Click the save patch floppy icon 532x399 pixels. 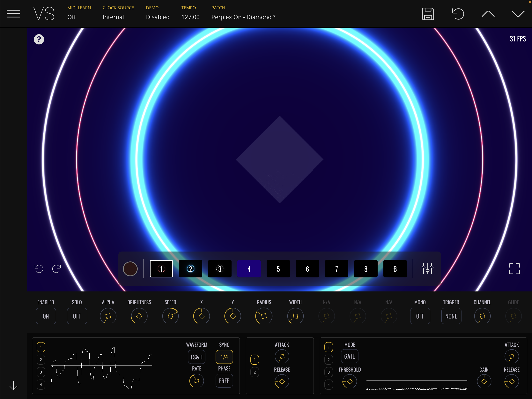point(428,14)
